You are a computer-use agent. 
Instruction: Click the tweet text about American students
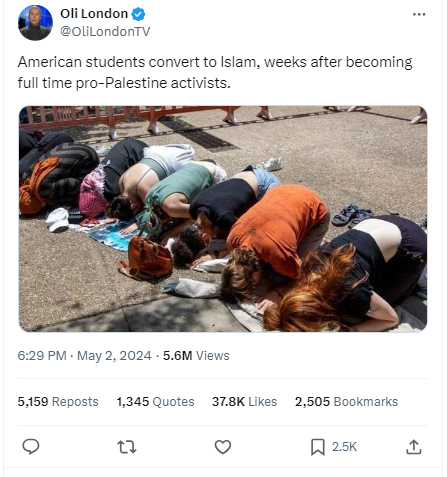click(x=215, y=72)
